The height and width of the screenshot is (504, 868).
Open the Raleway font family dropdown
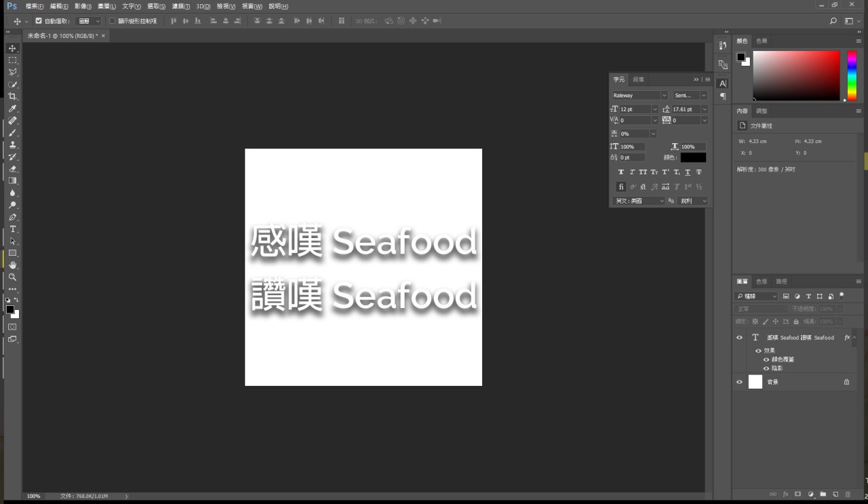pyautogui.click(x=664, y=96)
